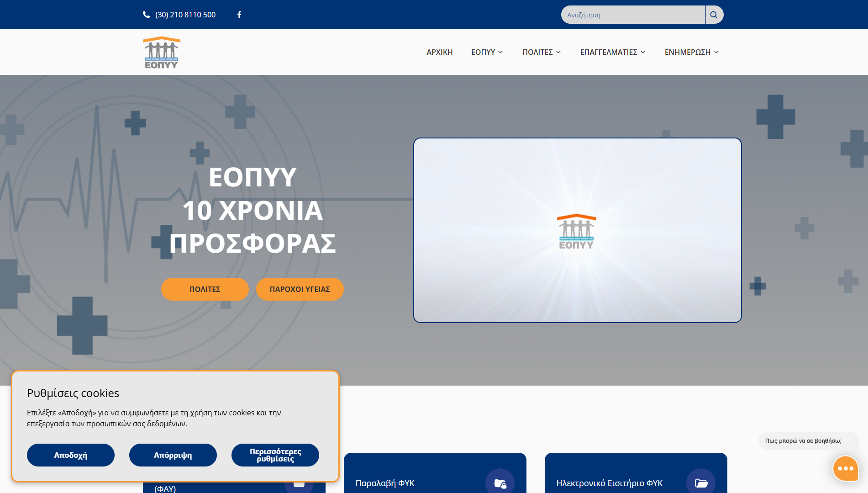Reject cookies with Απόρριψη button

click(173, 455)
